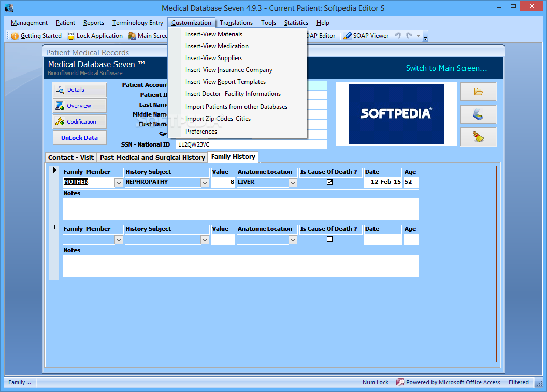Expand History Subject dropdown in new record

click(205, 240)
